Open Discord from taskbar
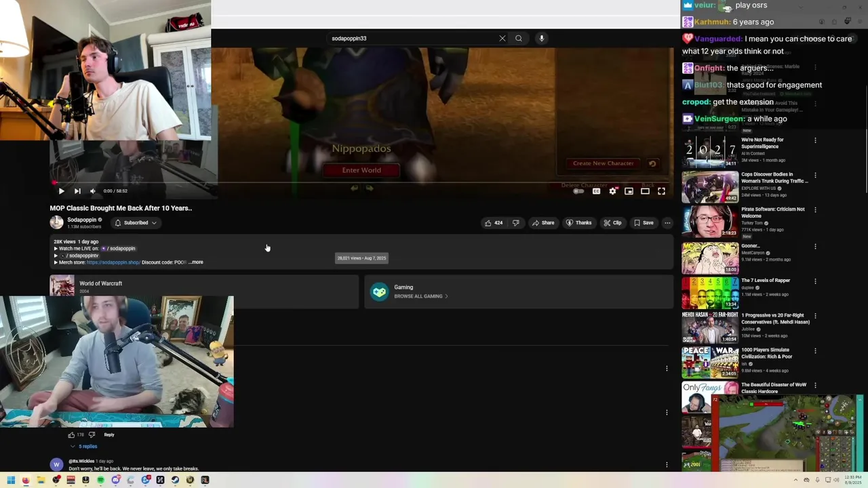This screenshot has height=488, width=868. (x=115, y=480)
